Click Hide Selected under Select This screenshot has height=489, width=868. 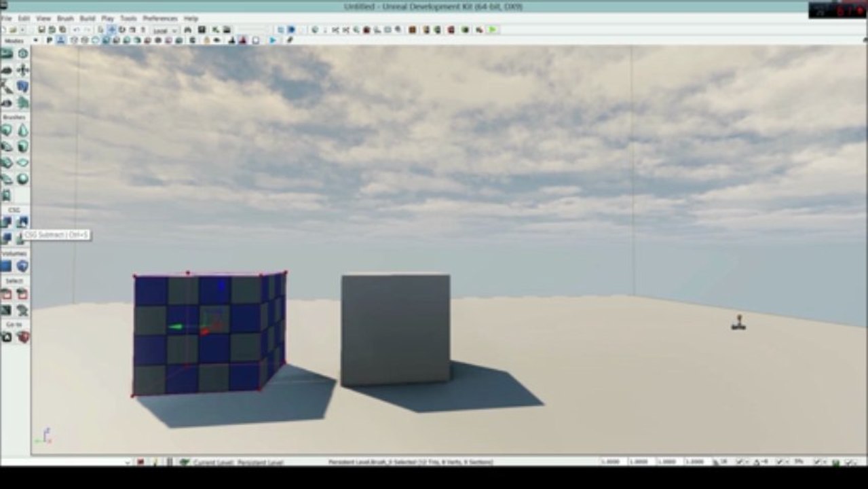click(22, 294)
